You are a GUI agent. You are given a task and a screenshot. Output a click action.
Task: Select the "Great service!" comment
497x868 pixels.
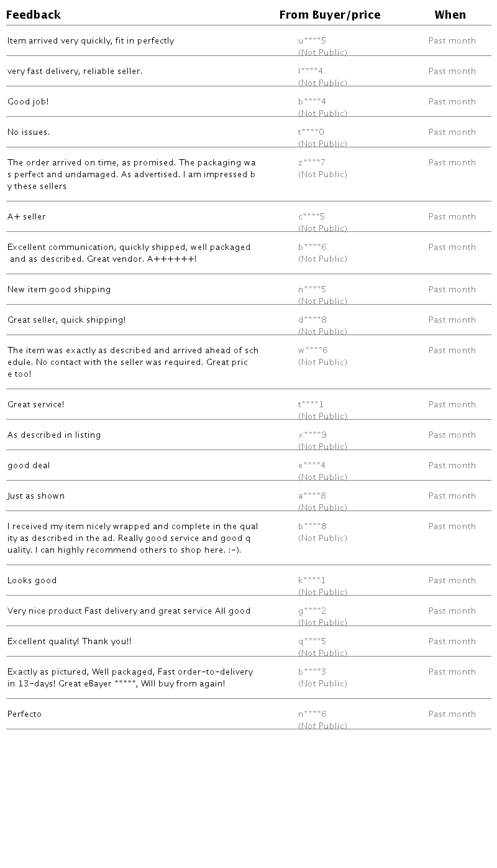click(x=36, y=405)
